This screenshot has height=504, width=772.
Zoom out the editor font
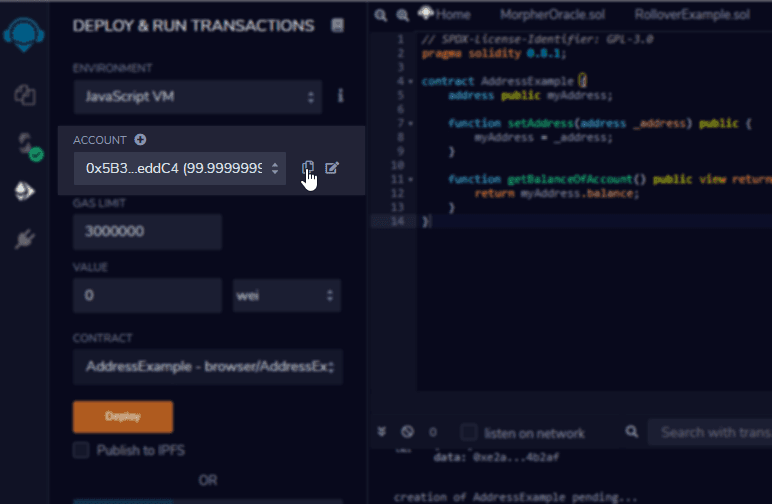point(381,15)
